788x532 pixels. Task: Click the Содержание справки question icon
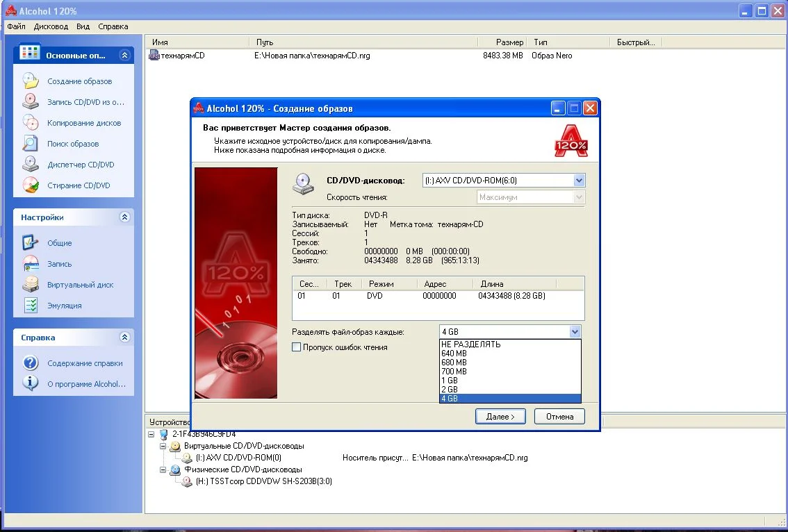pyautogui.click(x=31, y=363)
